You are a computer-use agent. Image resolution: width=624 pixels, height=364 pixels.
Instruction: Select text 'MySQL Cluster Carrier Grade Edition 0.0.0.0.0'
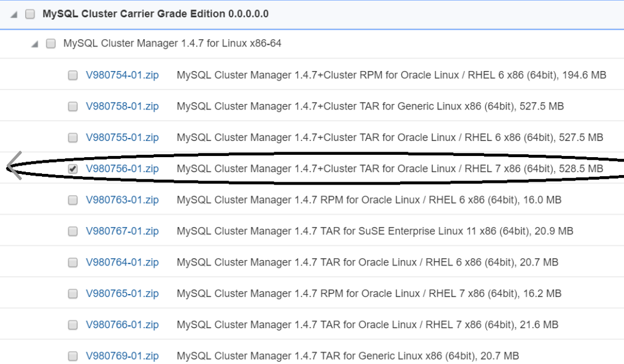click(x=156, y=14)
